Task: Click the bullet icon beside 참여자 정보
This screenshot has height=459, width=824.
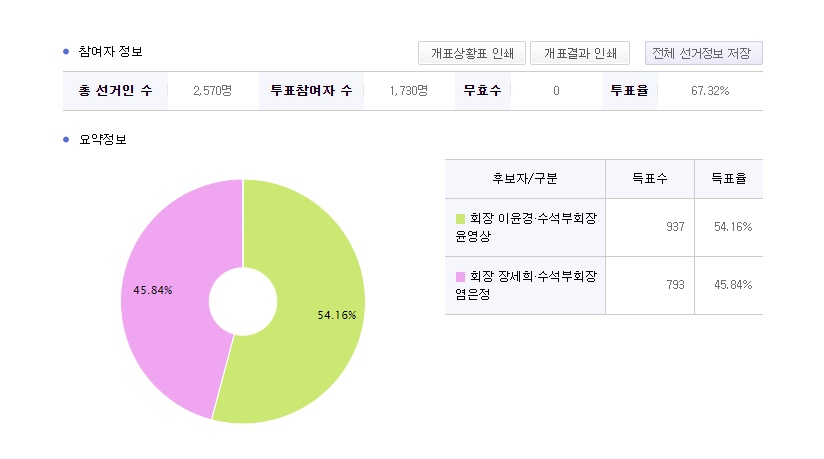Action: pos(66,51)
